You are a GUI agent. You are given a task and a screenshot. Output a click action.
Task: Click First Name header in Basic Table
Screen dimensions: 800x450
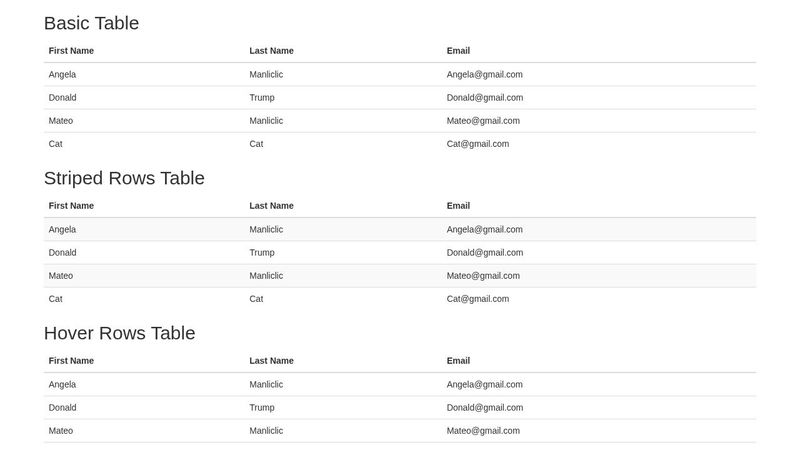pyautogui.click(x=71, y=51)
